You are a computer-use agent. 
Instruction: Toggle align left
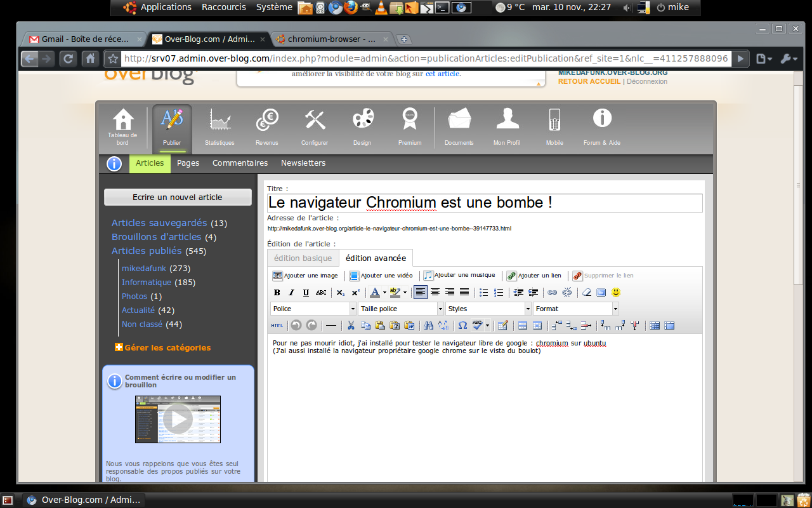pos(421,293)
